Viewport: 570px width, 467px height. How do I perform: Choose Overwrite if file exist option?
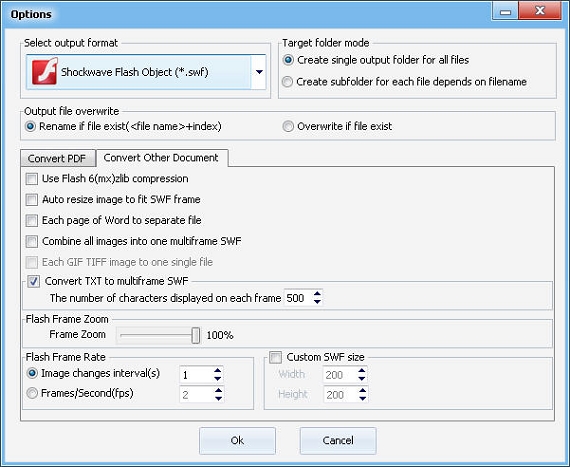tap(288, 126)
